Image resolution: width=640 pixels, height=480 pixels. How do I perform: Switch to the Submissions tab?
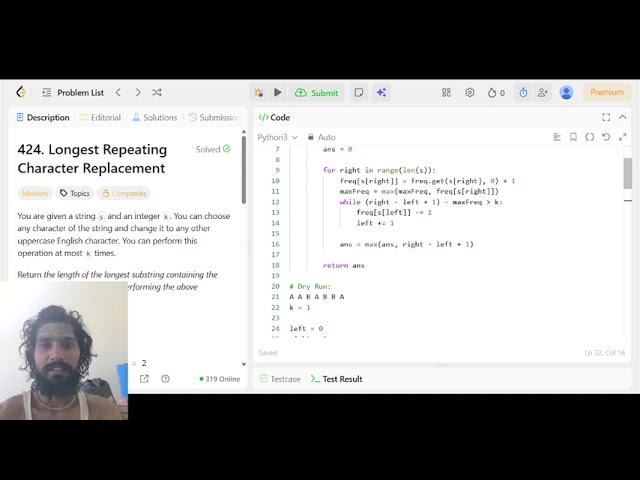pos(214,118)
